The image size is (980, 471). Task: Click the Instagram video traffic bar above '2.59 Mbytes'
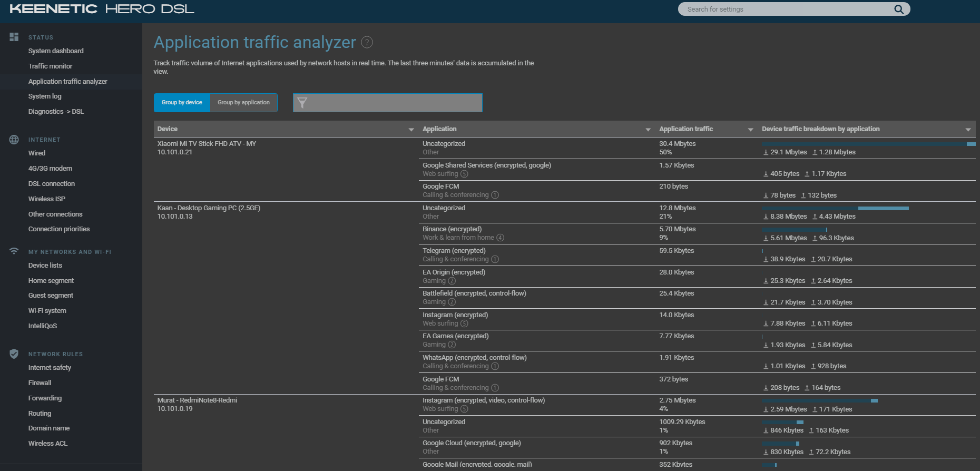point(819,401)
